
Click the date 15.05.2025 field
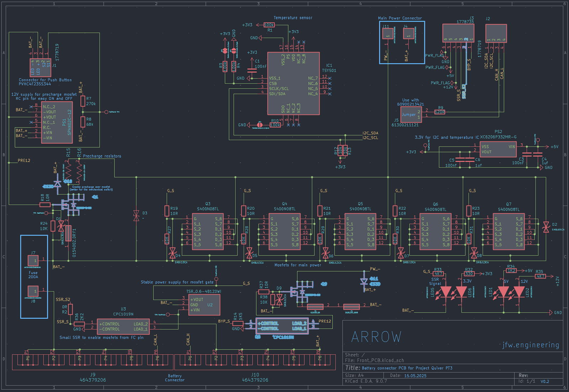[415, 376]
